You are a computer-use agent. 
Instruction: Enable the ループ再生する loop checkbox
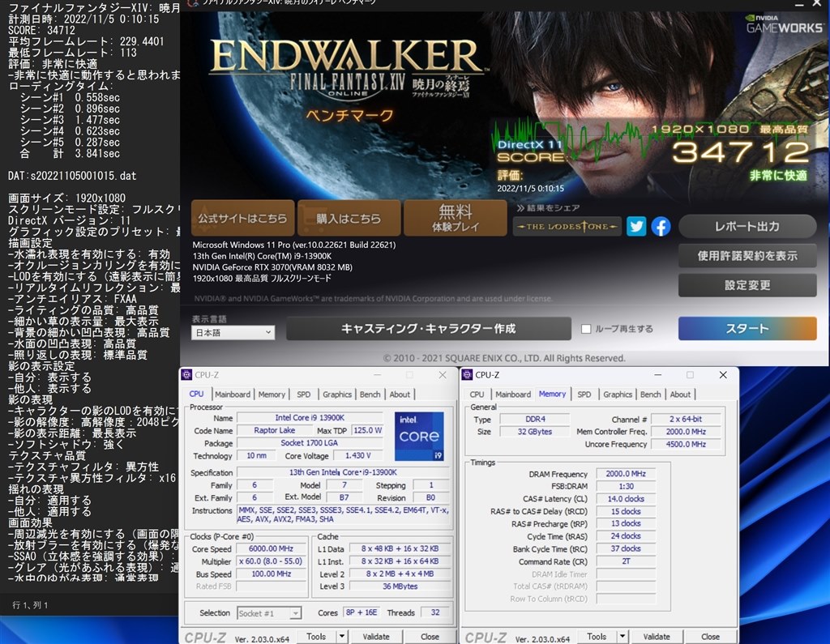coord(586,329)
